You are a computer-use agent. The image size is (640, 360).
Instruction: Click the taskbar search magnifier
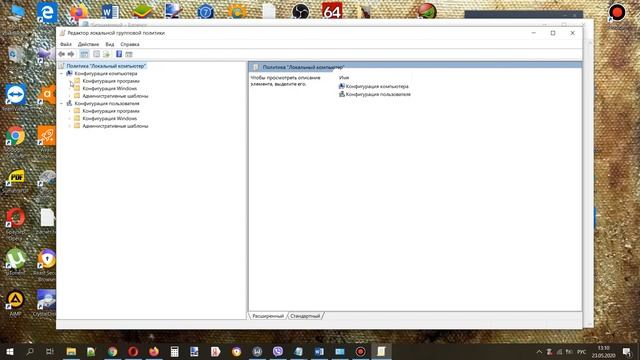30,351
